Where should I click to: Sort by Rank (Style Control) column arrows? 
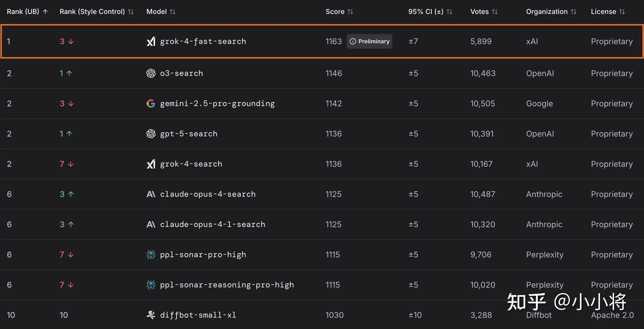131,12
